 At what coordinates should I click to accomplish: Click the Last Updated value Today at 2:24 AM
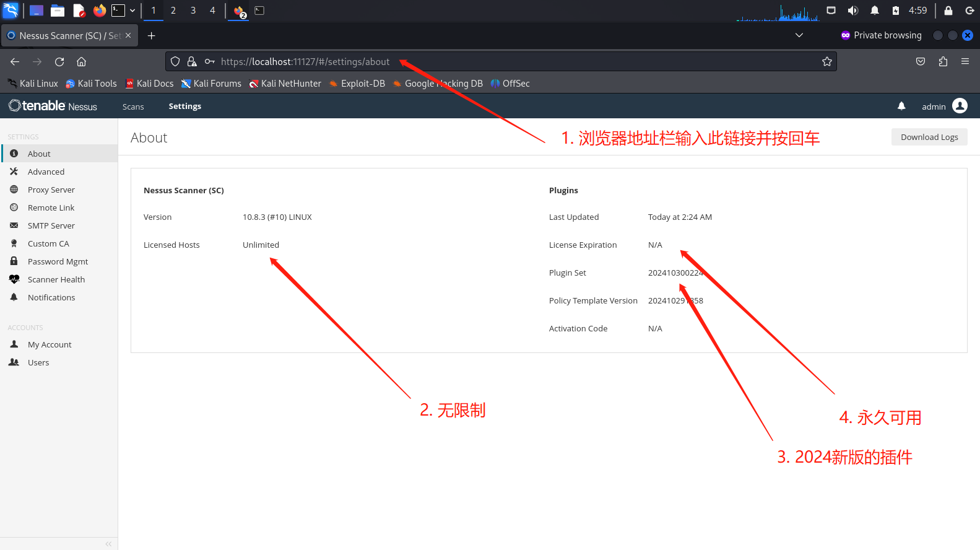point(680,217)
